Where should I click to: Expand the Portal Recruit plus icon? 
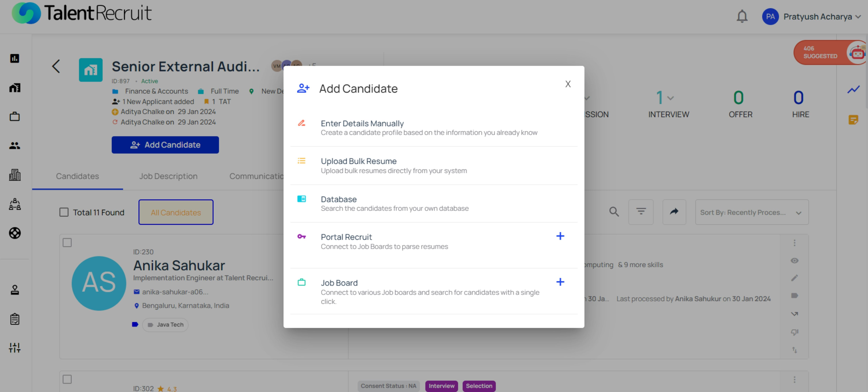pyautogui.click(x=560, y=236)
